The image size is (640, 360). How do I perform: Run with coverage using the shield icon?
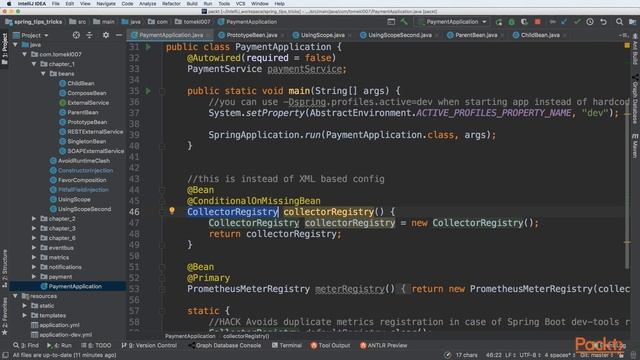click(x=524, y=22)
